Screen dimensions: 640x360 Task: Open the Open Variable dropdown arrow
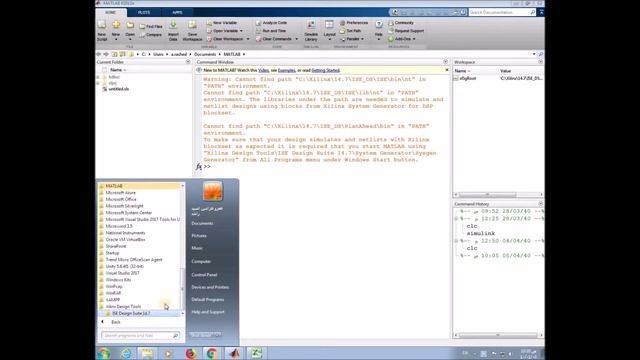pos(241,31)
